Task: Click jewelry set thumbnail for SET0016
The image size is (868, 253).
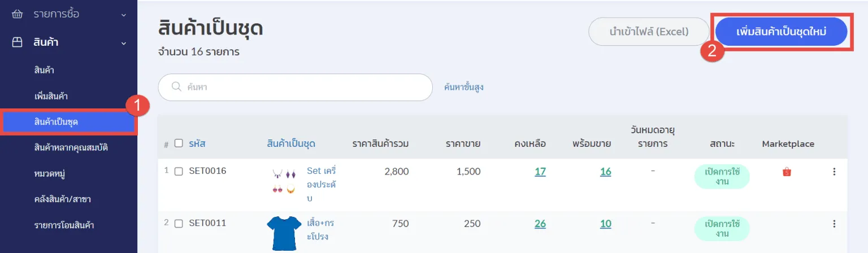Action: pos(284,182)
